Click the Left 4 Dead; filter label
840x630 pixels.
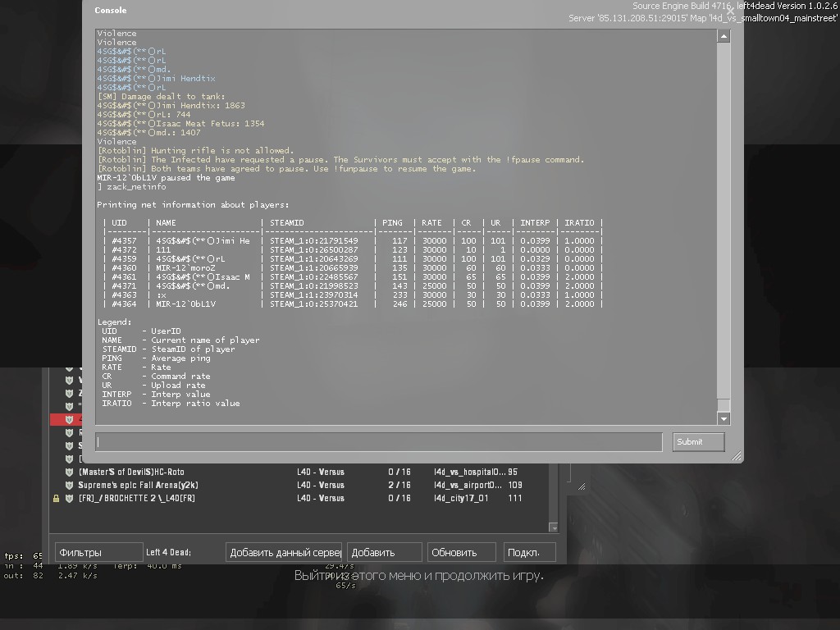tap(168, 552)
